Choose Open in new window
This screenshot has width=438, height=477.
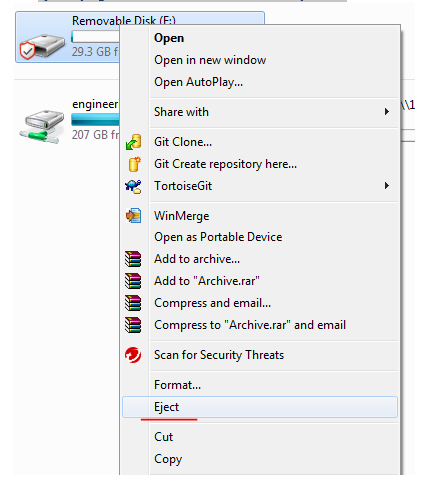coord(210,60)
